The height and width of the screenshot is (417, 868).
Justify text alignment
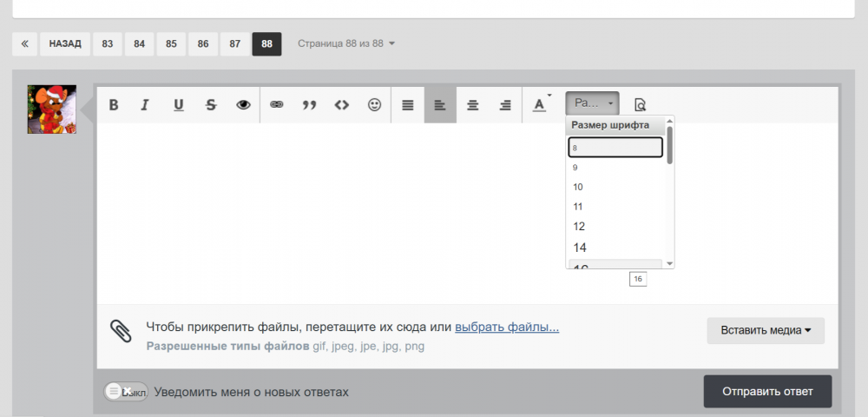[x=408, y=104]
